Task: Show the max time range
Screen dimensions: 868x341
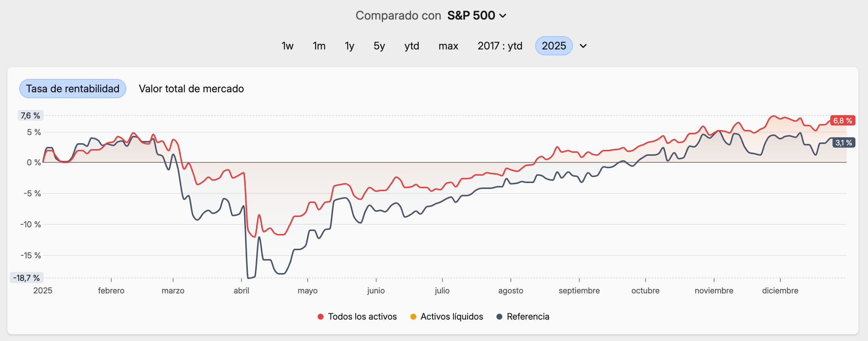Action: pyautogui.click(x=448, y=46)
